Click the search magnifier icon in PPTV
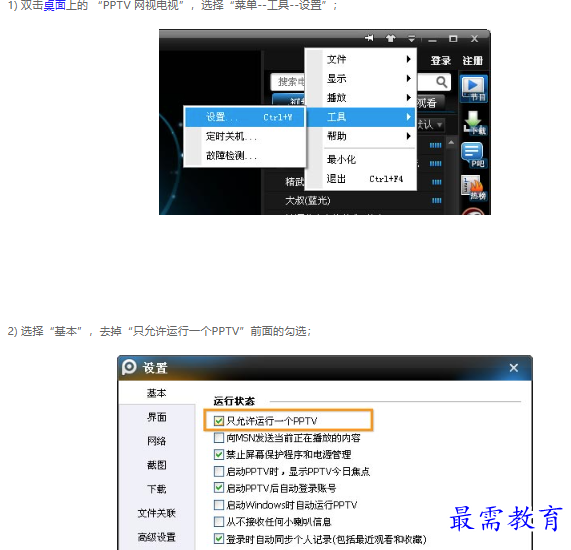 441,82
